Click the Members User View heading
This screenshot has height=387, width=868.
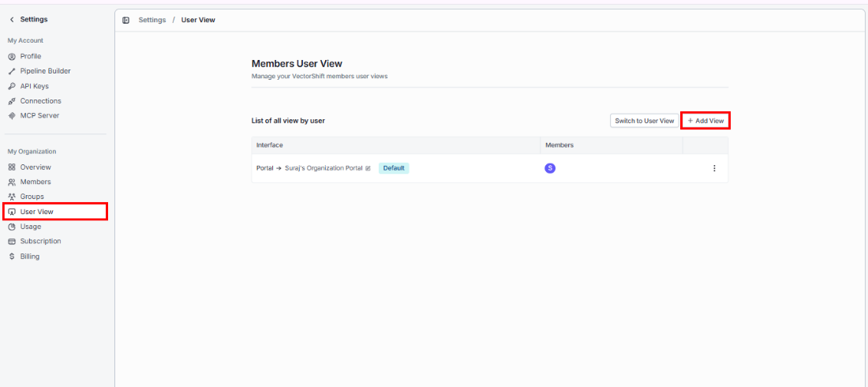tap(297, 64)
